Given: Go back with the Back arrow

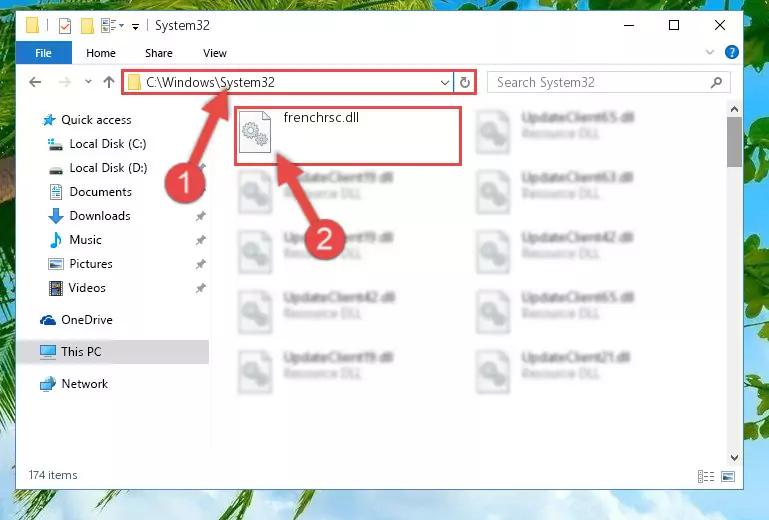Looking at the screenshot, I should [x=35, y=82].
